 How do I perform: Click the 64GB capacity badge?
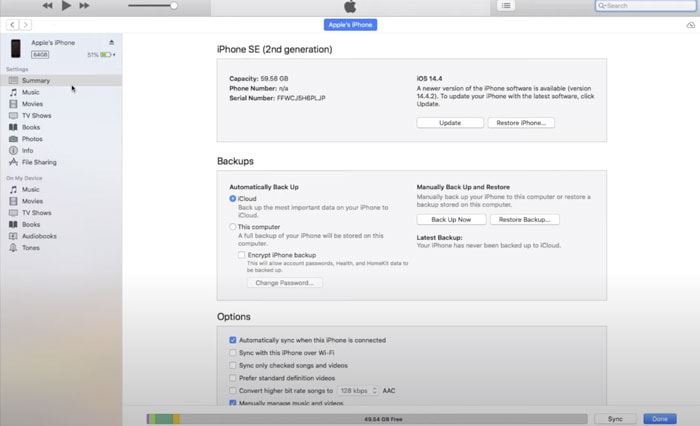coord(40,54)
